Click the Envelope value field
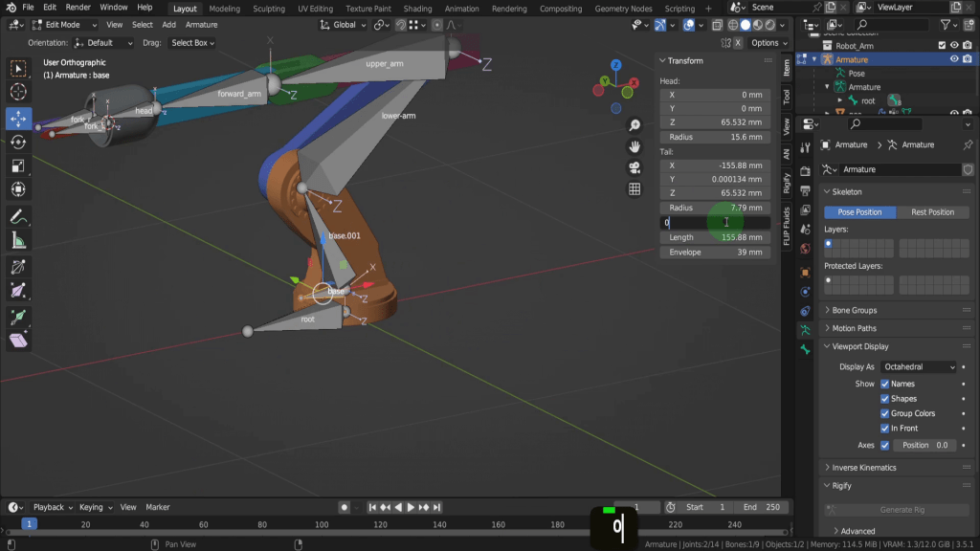 pyautogui.click(x=715, y=253)
